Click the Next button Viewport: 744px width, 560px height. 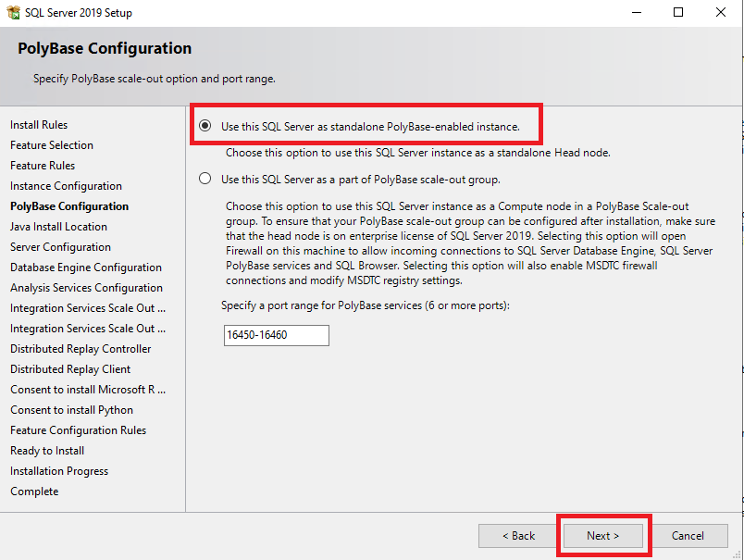click(x=602, y=536)
